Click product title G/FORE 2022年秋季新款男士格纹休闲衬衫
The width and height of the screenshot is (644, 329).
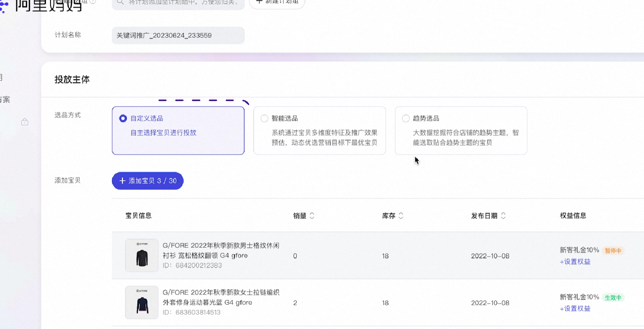coord(221,250)
